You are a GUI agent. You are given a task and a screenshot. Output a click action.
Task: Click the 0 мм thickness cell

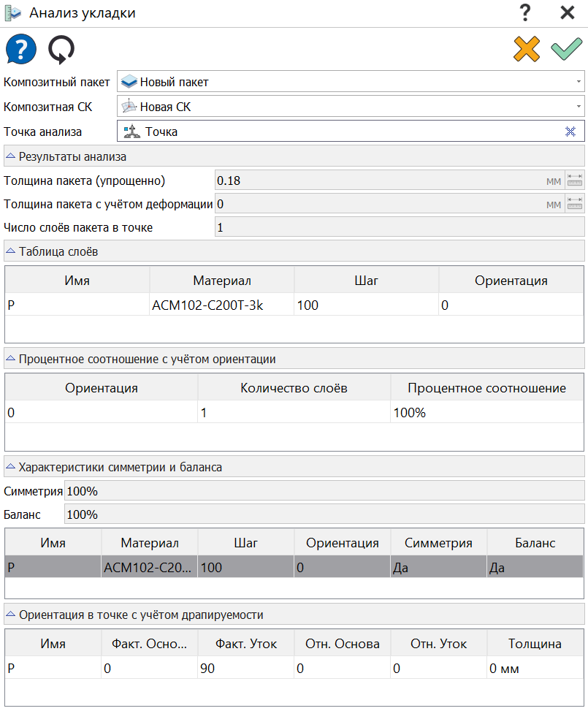pyautogui.click(x=535, y=668)
